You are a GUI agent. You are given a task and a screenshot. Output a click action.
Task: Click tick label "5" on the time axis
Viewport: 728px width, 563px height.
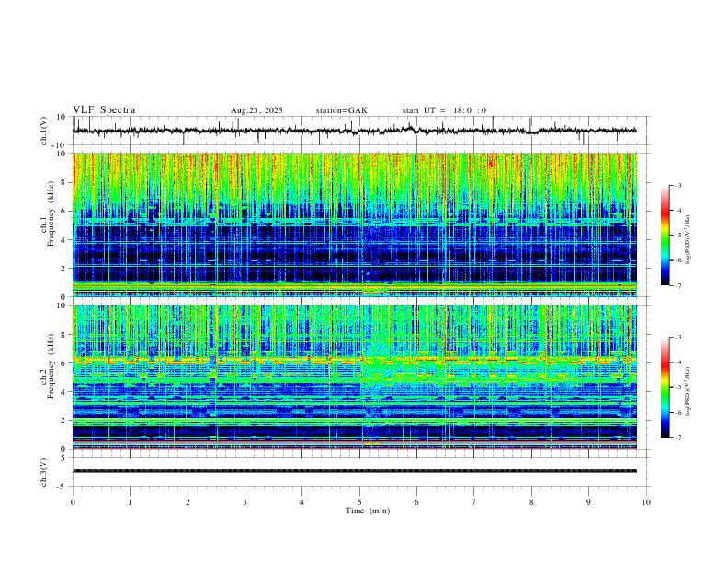pyautogui.click(x=359, y=502)
